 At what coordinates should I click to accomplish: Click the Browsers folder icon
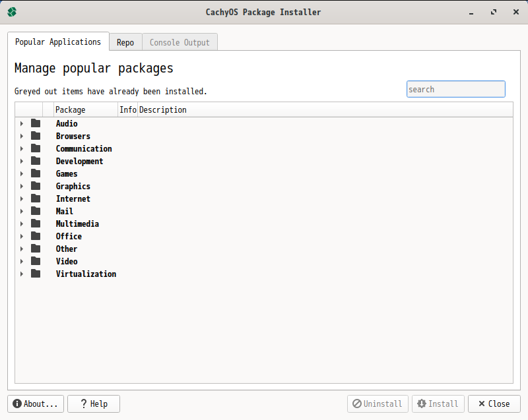tap(36, 136)
